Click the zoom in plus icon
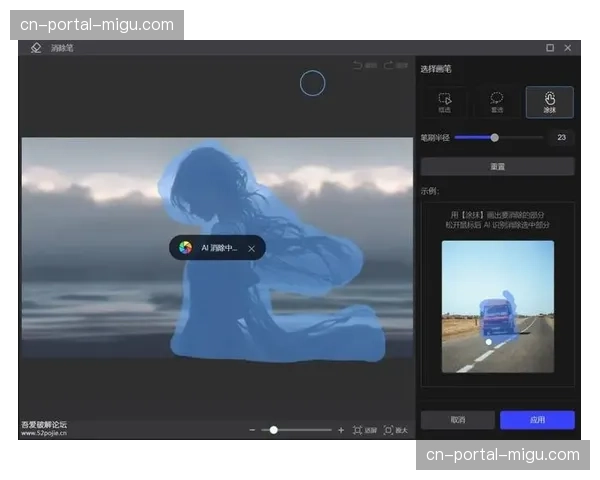Viewport: 600px width, 480px height. (x=341, y=430)
